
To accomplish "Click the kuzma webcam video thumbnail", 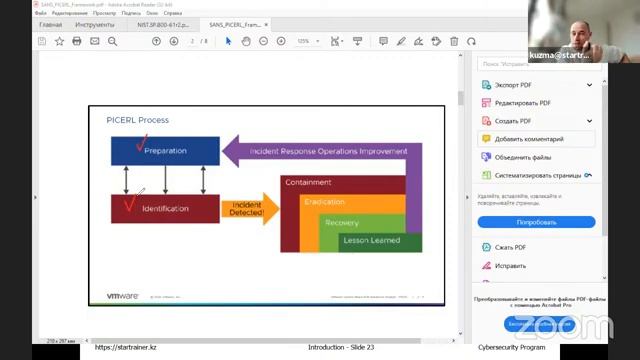I will 584,31.
